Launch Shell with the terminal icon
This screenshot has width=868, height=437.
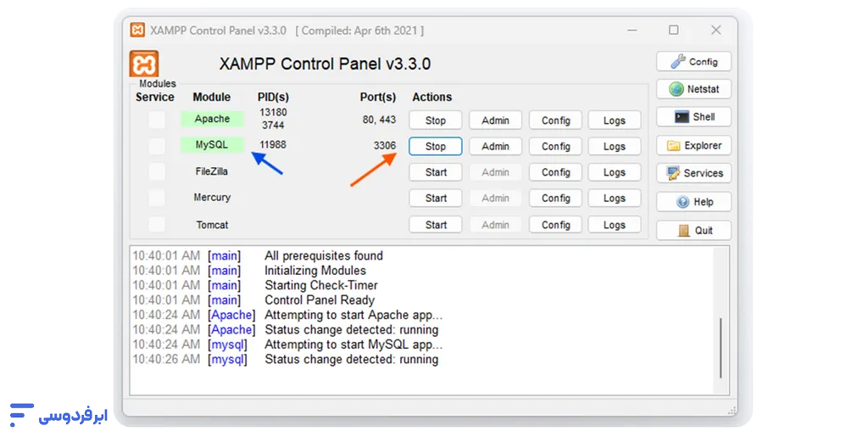pyautogui.click(x=693, y=117)
